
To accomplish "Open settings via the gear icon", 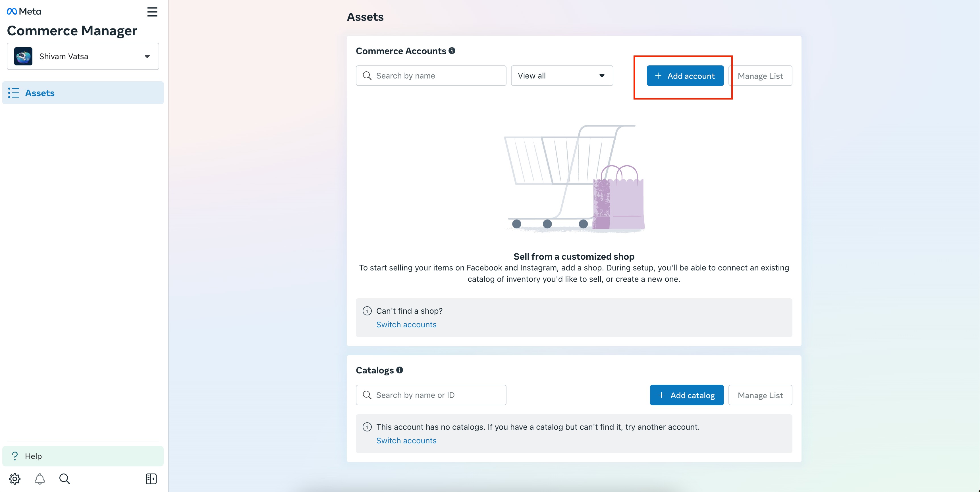I will pyautogui.click(x=15, y=479).
